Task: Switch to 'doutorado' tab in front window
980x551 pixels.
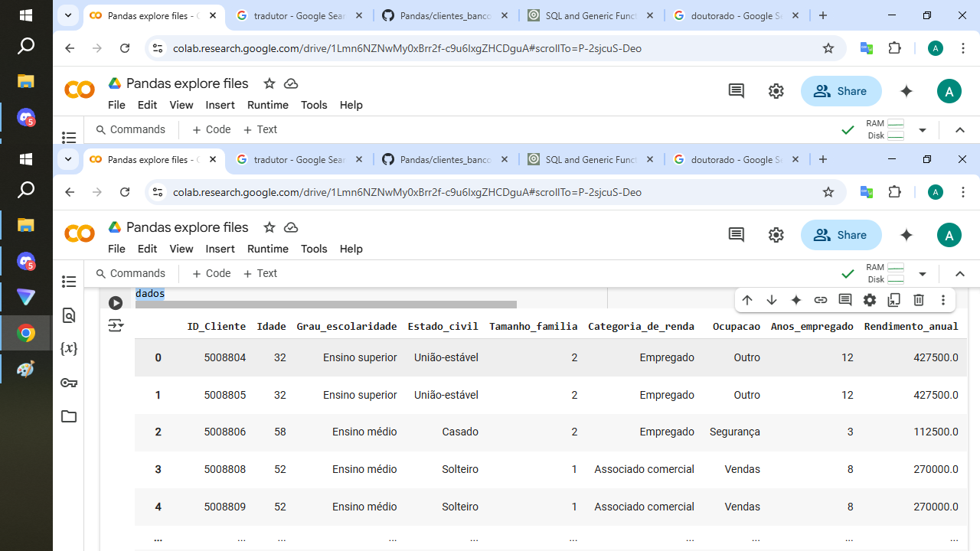Action: pyautogui.click(x=737, y=159)
